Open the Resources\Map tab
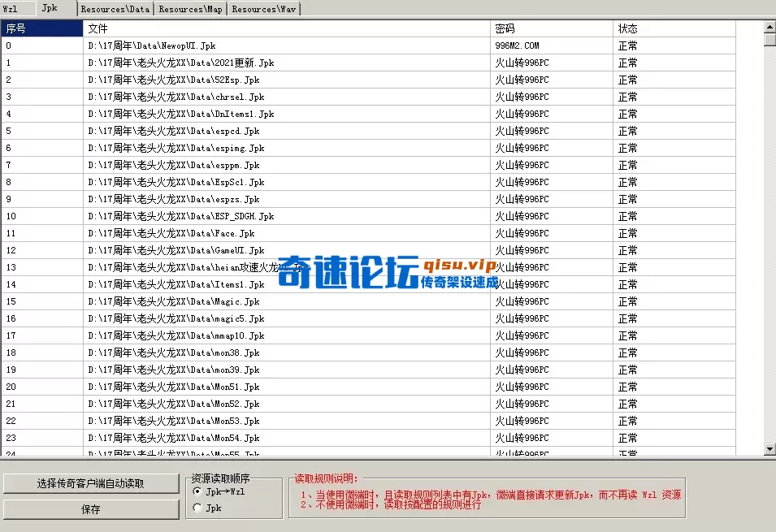776x532 pixels. tap(190, 8)
